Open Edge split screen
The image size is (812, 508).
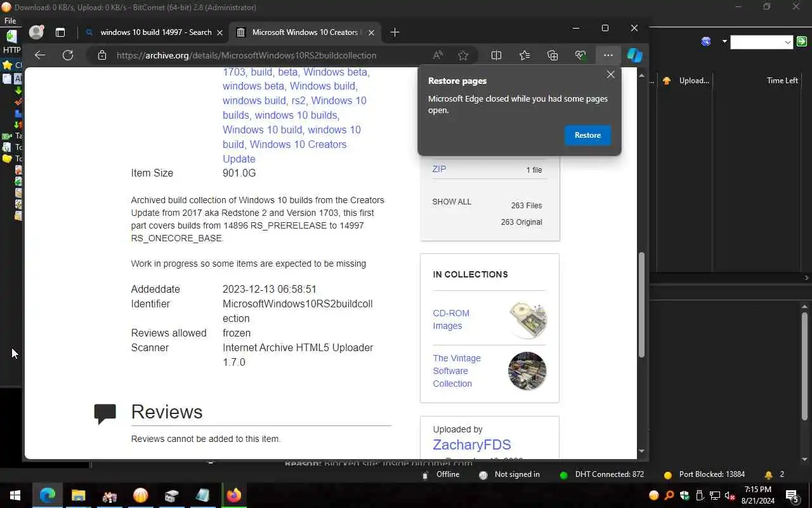tap(497, 55)
